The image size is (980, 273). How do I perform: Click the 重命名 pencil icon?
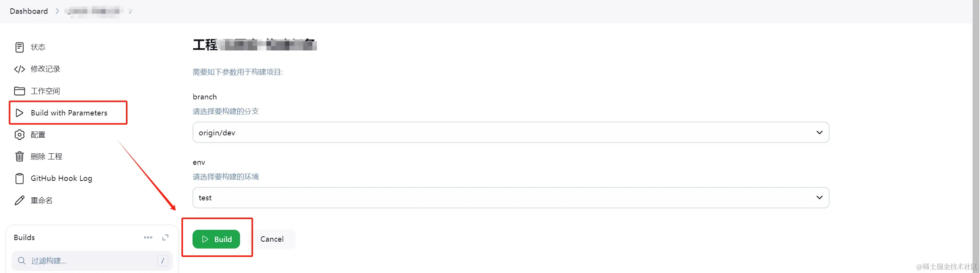click(x=20, y=200)
